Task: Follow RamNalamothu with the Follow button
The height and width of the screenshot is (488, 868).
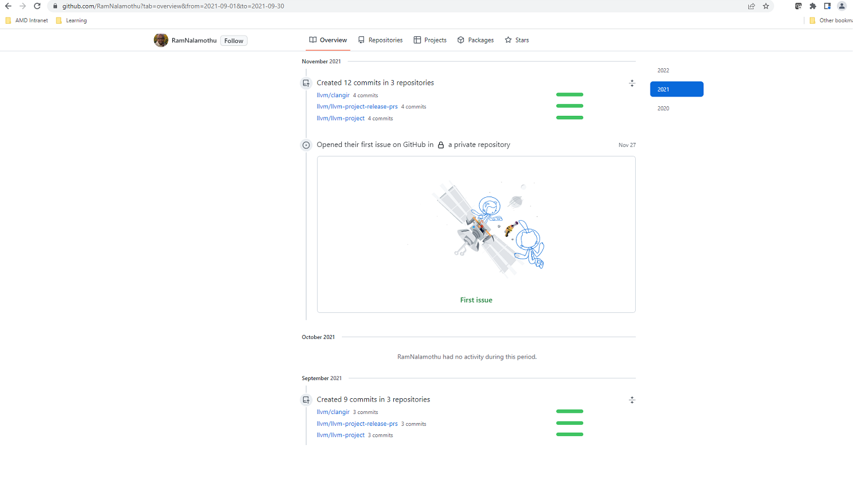Action: pos(233,41)
